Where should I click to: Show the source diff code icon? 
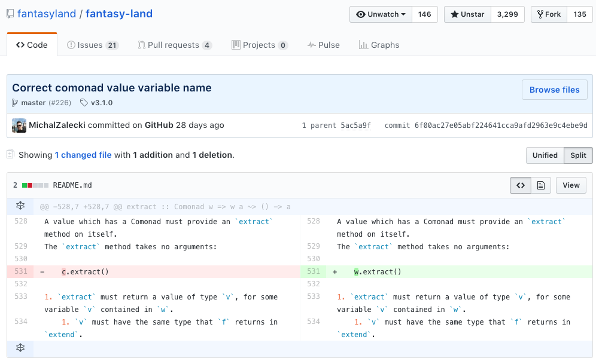[521, 185]
